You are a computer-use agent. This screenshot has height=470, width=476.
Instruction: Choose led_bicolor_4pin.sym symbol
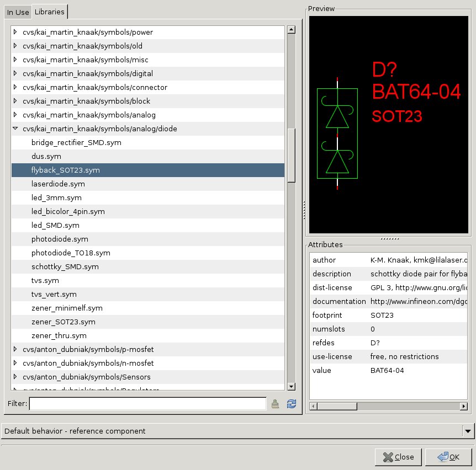pos(68,212)
